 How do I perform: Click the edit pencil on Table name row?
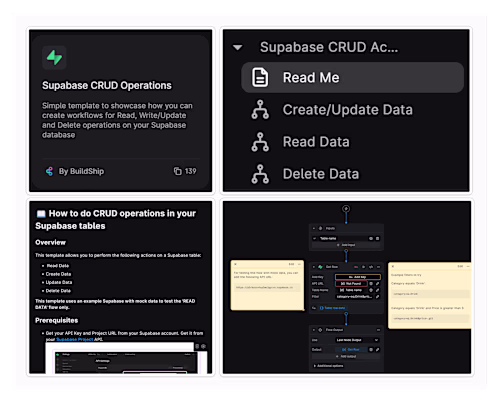point(378,290)
